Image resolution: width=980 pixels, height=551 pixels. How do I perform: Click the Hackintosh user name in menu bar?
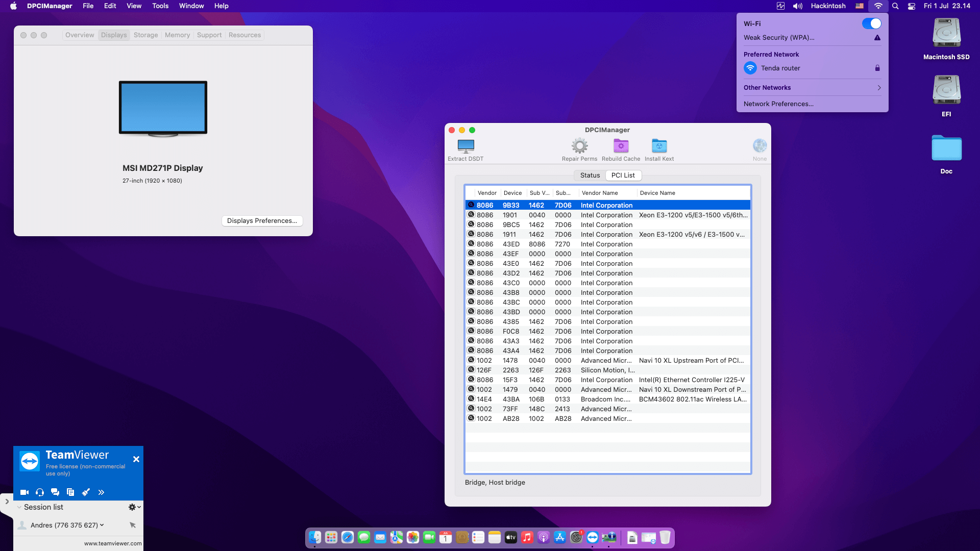tap(828, 6)
